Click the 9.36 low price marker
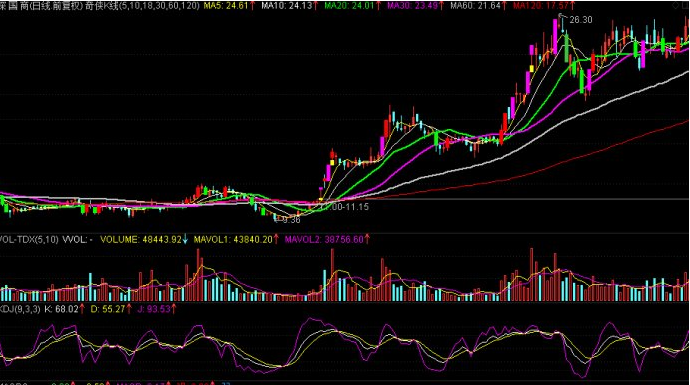 (x=287, y=219)
